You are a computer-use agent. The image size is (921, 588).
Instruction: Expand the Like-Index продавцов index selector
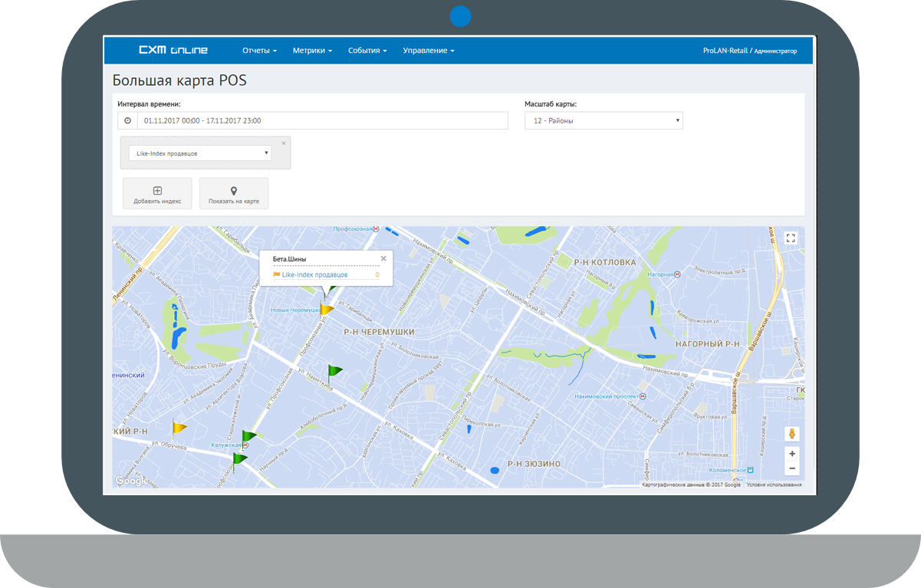click(199, 153)
